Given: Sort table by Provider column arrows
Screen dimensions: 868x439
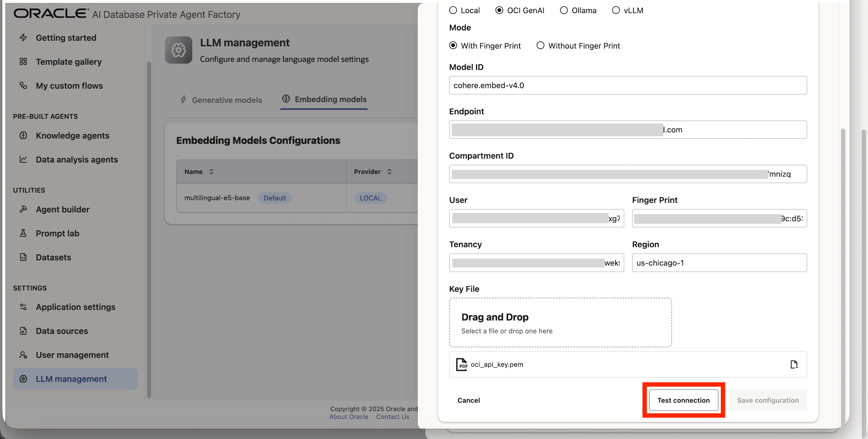Looking at the screenshot, I should point(389,172).
